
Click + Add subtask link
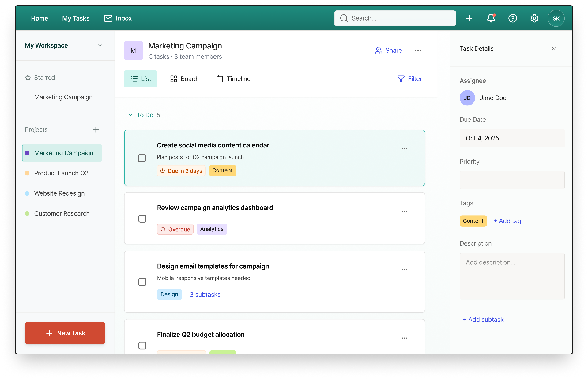[483, 320]
